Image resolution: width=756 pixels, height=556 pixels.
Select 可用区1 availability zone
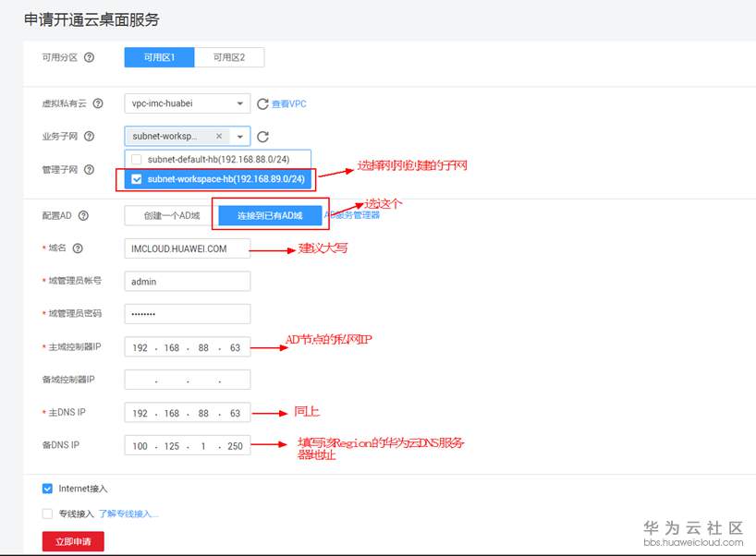click(x=159, y=57)
